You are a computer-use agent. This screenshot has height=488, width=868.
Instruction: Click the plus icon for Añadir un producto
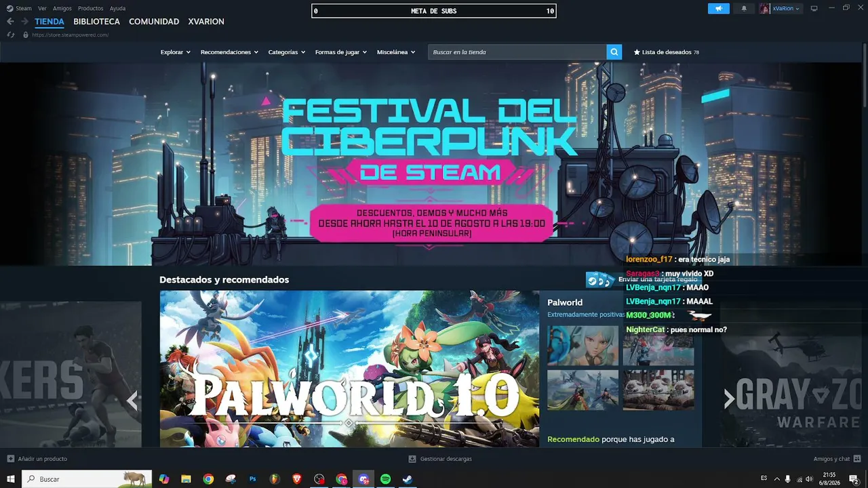coord(10,459)
